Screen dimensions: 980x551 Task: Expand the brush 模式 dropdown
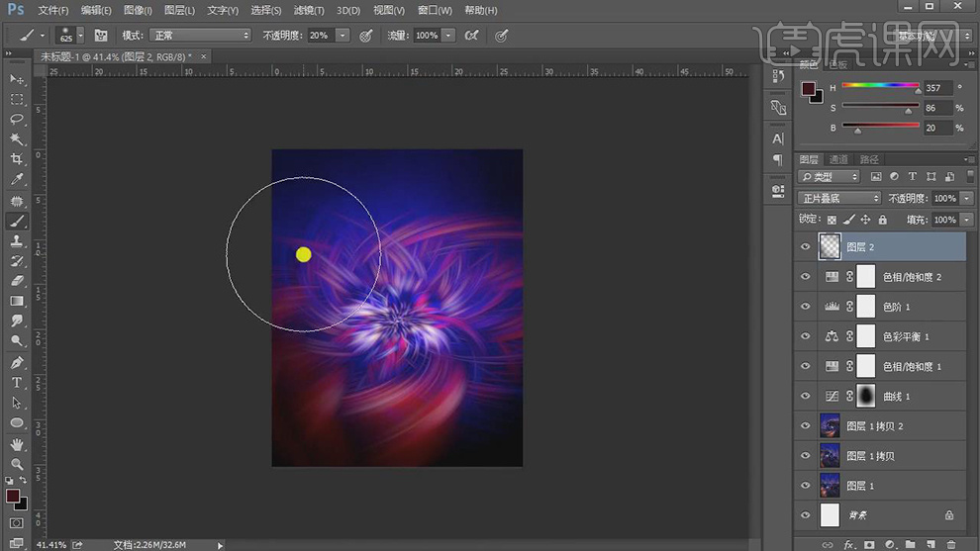pyautogui.click(x=201, y=35)
